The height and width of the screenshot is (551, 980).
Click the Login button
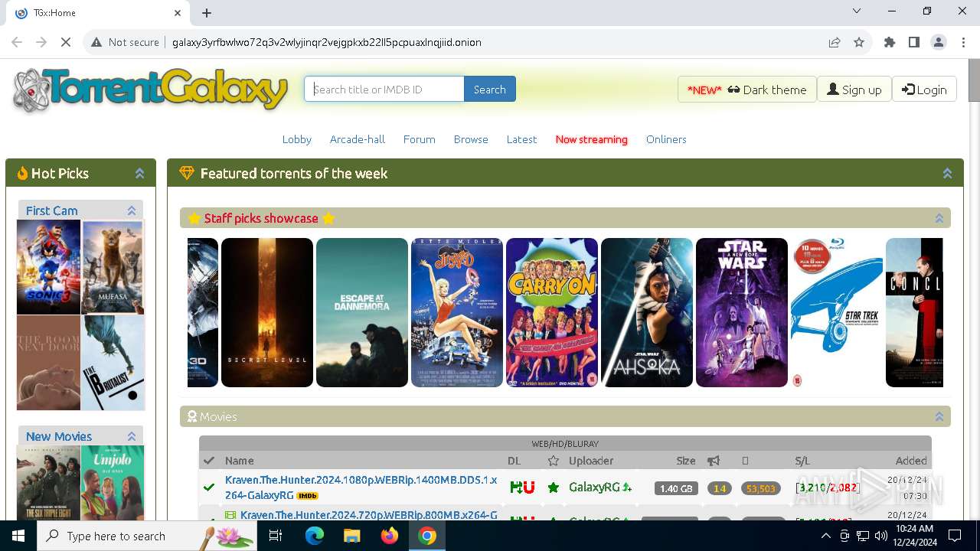[x=924, y=90]
